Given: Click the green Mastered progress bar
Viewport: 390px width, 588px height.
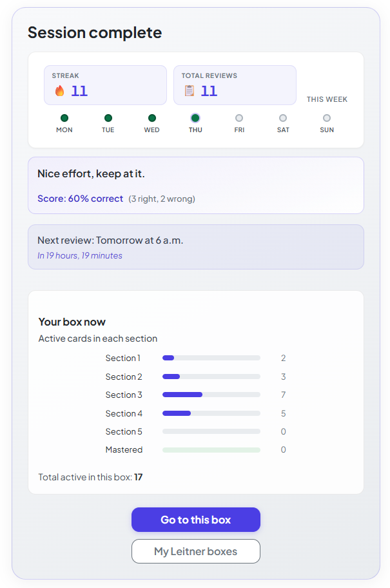Looking at the screenshot, I should click(x=211, y=450).
